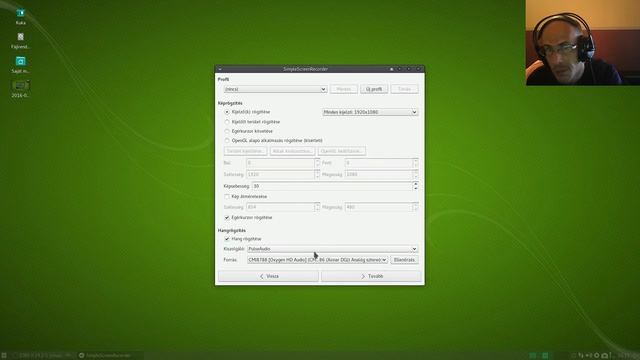
Task: Decrease Képsebesség with the down arrow
Action: click(x=416, y=188)
